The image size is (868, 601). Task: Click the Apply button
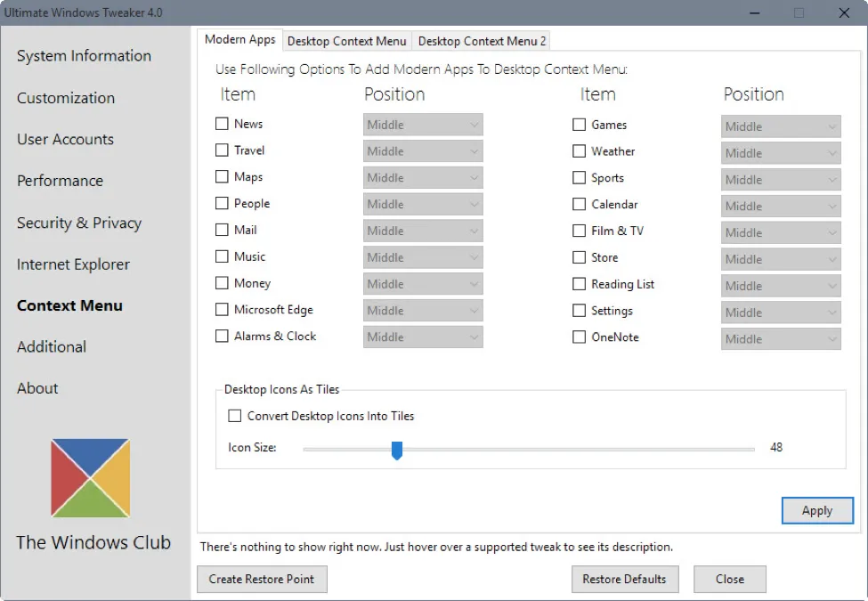[816, 510]
